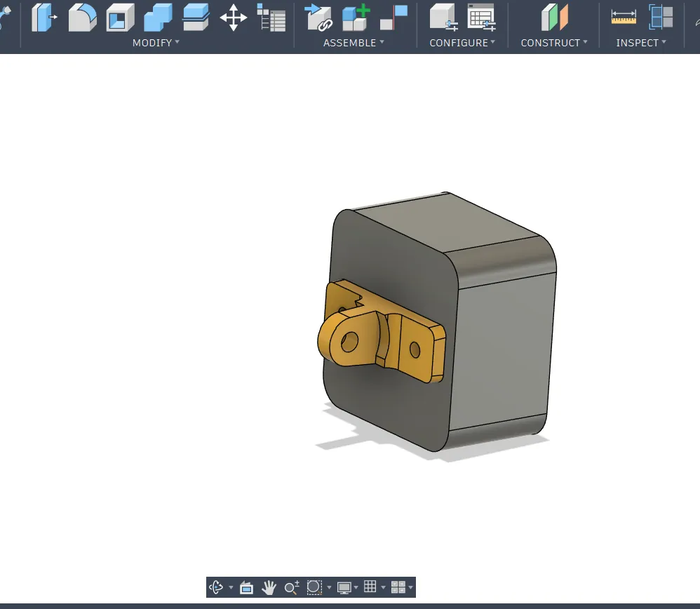This screenshot has width=700, height=609.
Task: Open Display Settings monitor icon
Action: [344, 587]
